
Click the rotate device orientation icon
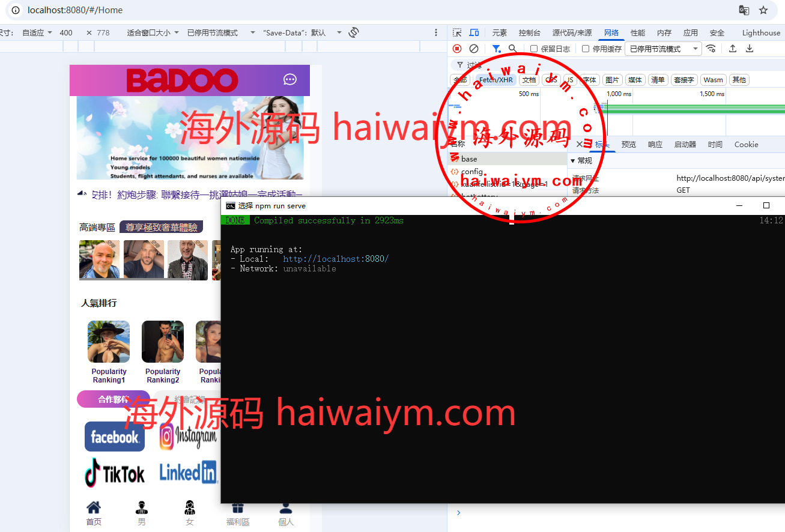354,32
